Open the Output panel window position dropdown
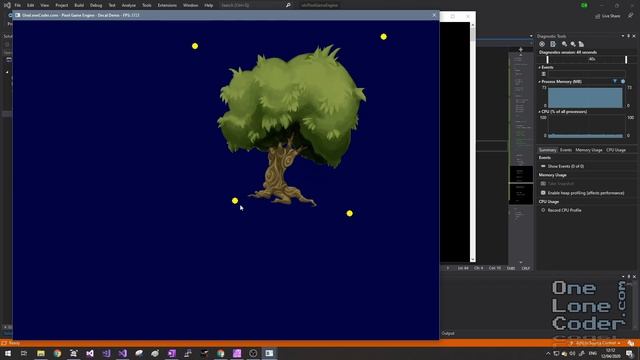 [623, 276]
